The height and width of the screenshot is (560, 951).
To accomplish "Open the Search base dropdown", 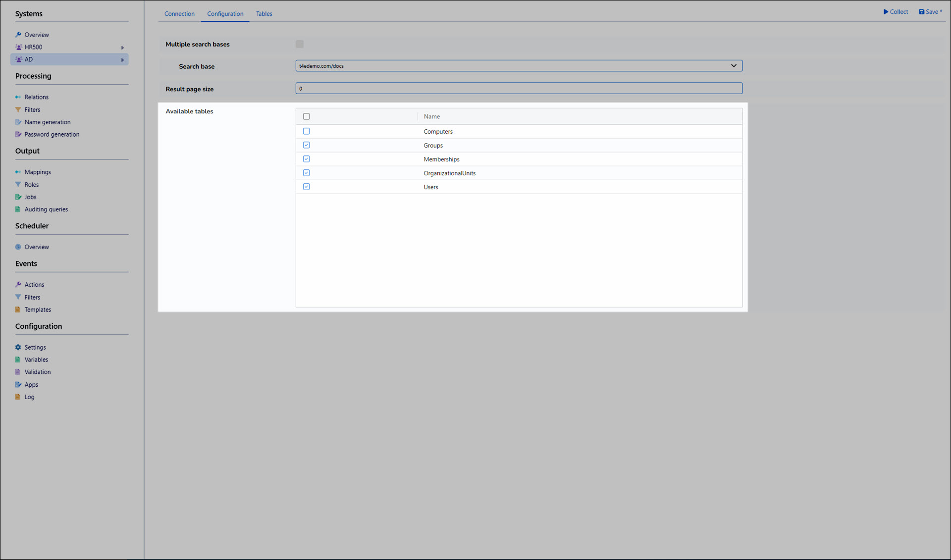I will pyautogui.click(x=733, y=66).
